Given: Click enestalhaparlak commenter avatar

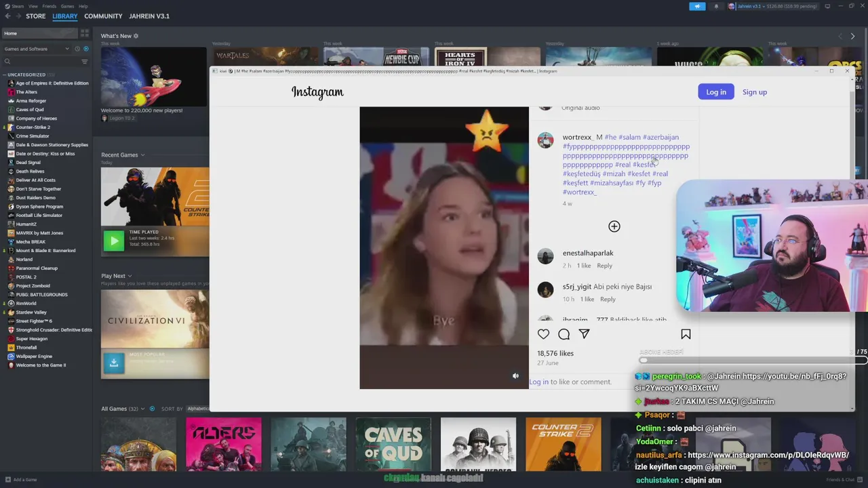Looking at the screenshot, I should [545, 256].
